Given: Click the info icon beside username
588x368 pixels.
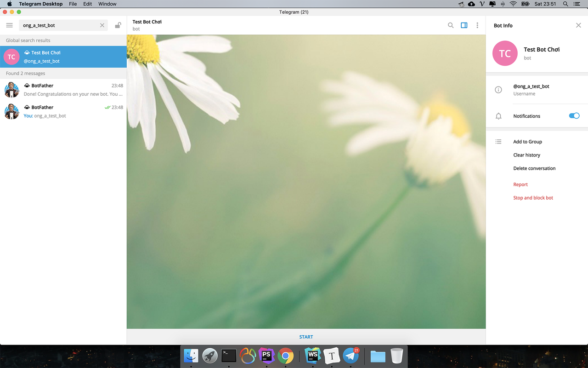Looking at the screenshot, I should (x=498, y=90).
